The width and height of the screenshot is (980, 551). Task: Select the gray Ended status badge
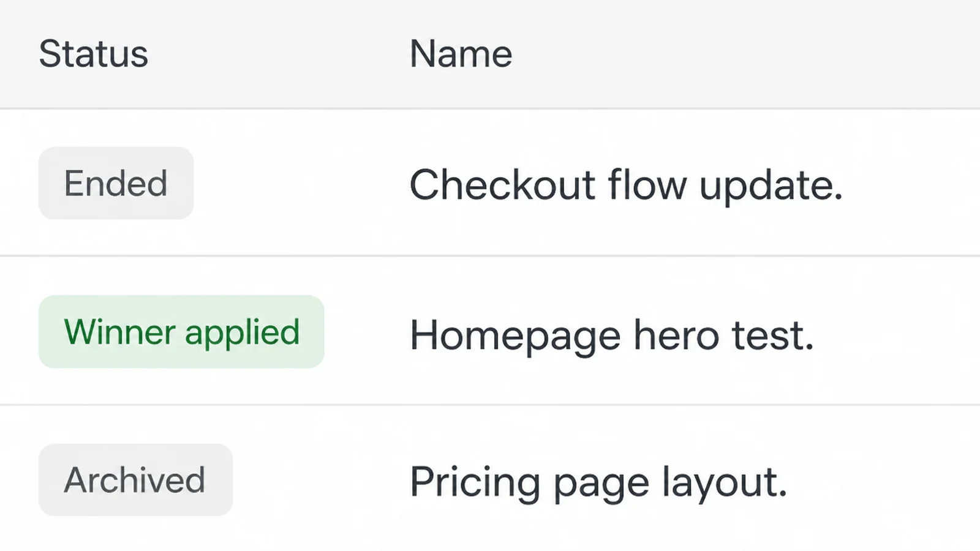pos(116,183)
